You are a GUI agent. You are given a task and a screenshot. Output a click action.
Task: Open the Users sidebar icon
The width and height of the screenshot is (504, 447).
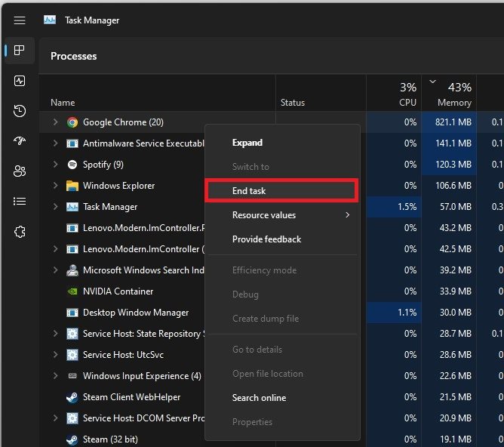coord(20,171)
